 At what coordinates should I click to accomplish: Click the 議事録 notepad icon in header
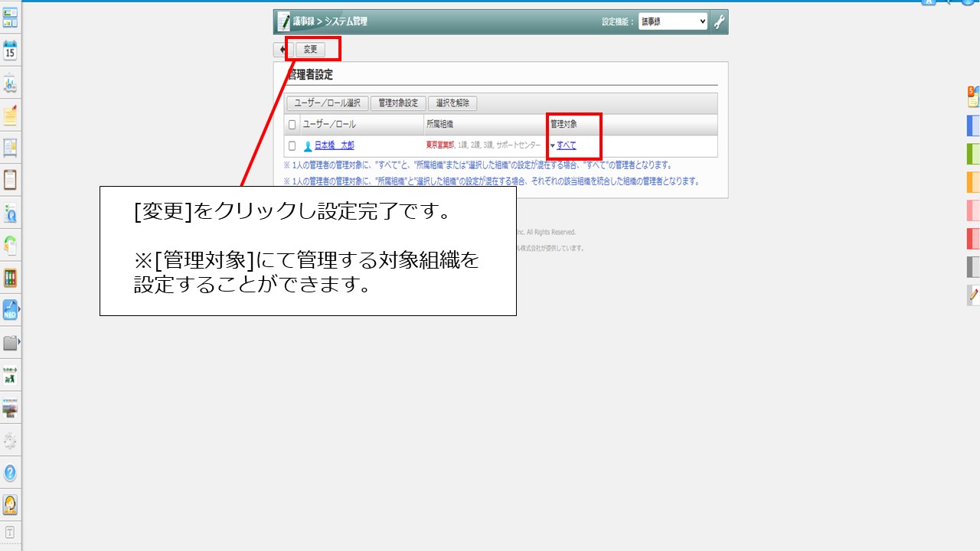pyautogui.click(x=284, y=21)
